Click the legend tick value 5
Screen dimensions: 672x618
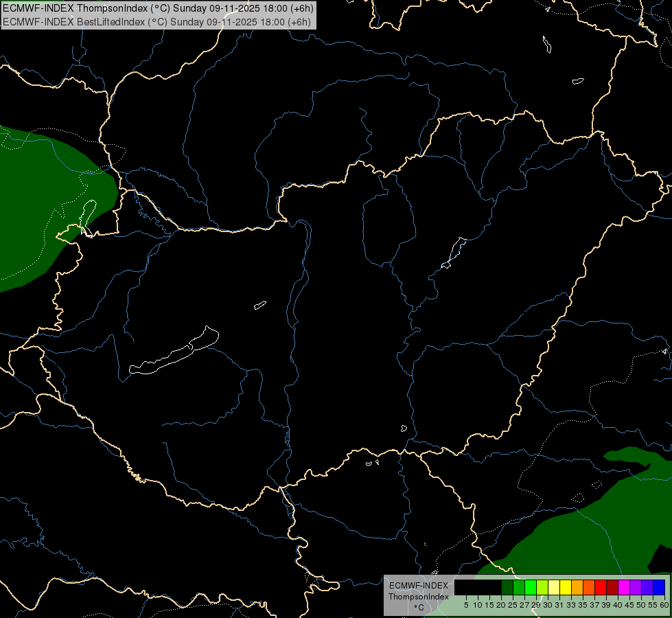click(466, 605)
